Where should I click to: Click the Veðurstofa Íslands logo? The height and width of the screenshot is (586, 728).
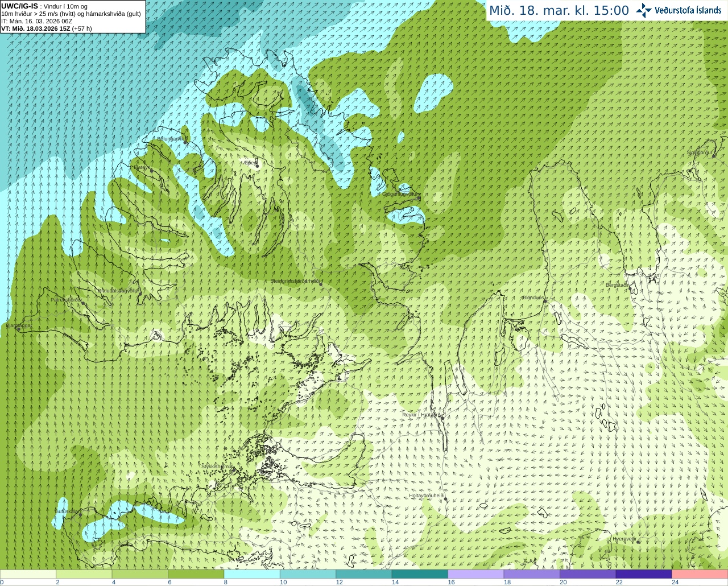[x=679, y=10]
